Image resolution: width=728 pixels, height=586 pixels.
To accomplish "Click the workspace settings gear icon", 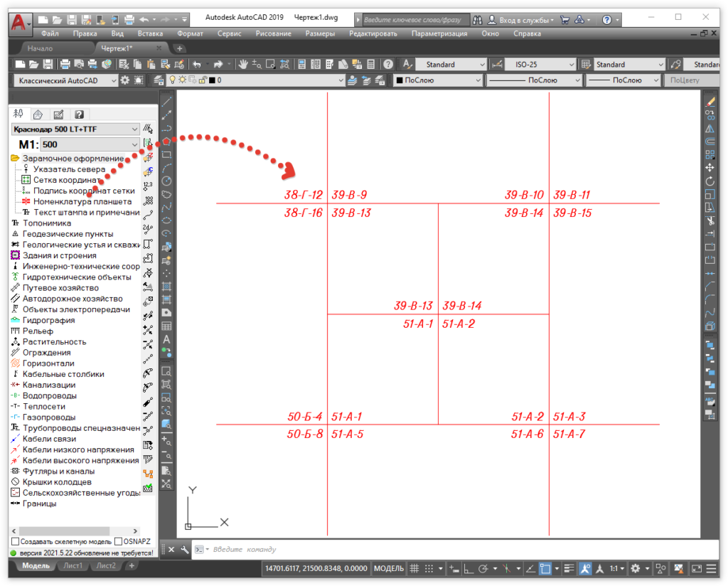I will (x=125, y=80).
